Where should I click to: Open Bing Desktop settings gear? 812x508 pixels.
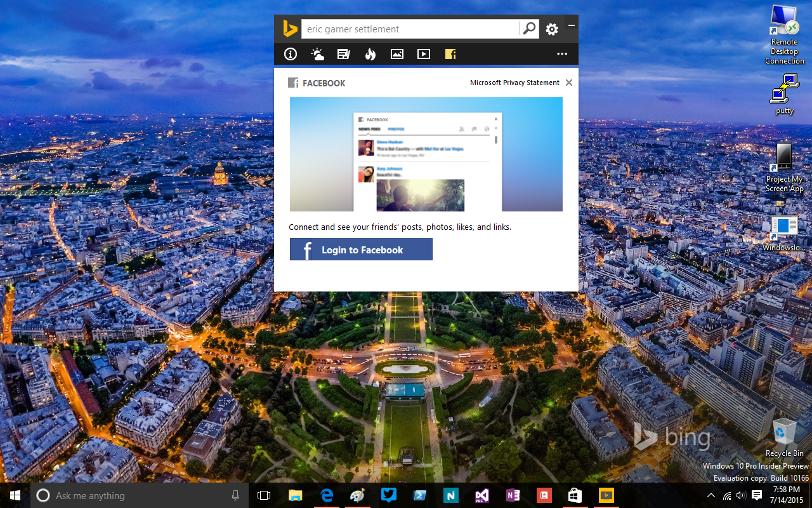click(x=552, y=29)
